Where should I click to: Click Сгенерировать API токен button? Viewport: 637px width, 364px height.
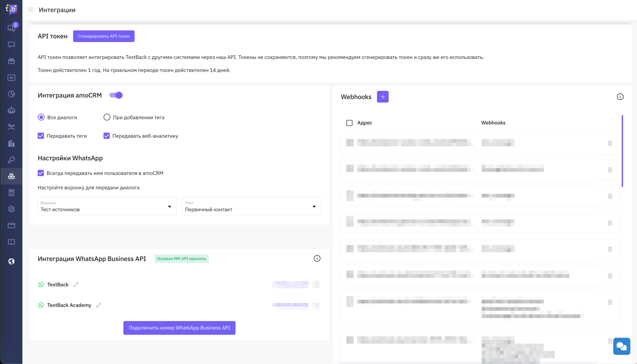(104, 36)
